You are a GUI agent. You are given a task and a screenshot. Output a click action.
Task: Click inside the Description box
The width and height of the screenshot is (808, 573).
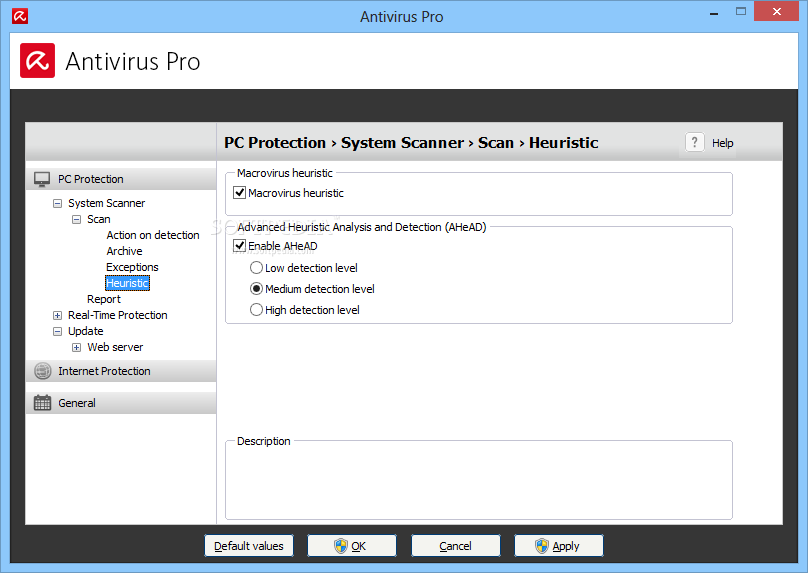click(x=479, y=482)
